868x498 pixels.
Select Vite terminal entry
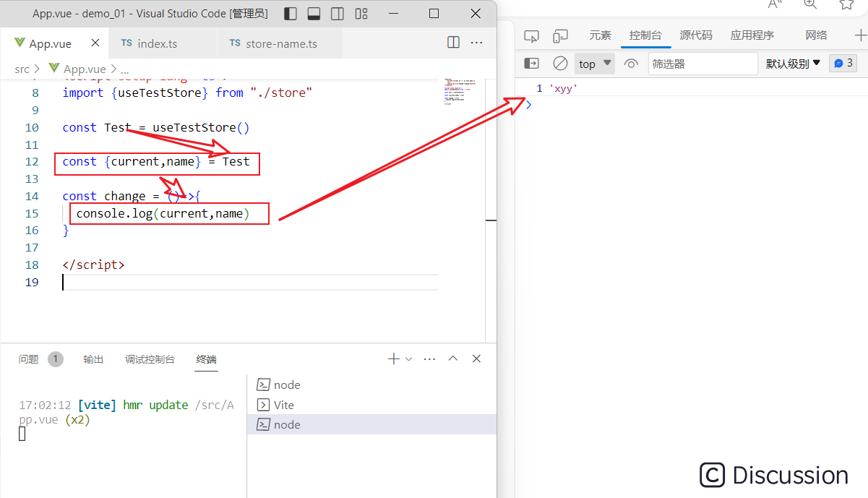point(371,405)
